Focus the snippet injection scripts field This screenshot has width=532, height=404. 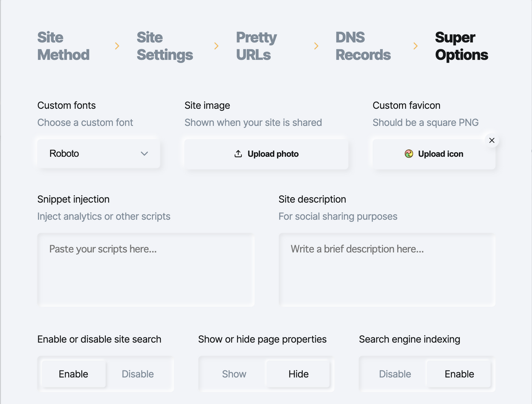click(x=146, y=269)
